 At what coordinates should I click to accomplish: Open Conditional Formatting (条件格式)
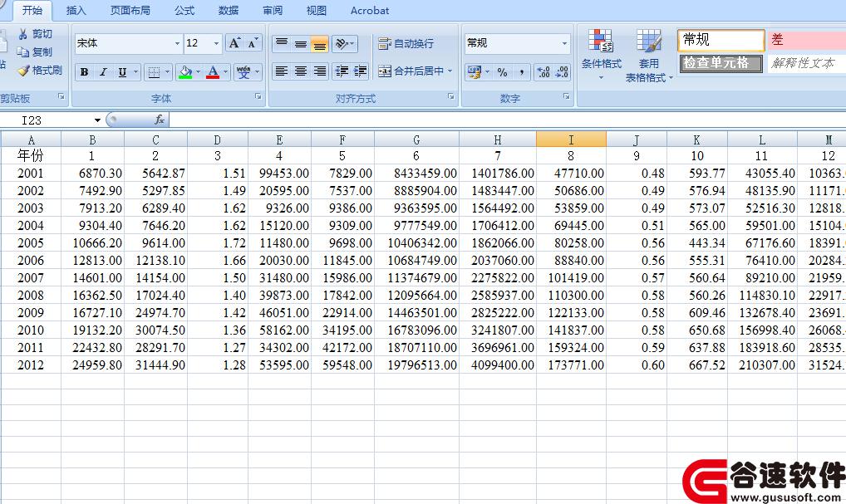(x=601, y=54)
